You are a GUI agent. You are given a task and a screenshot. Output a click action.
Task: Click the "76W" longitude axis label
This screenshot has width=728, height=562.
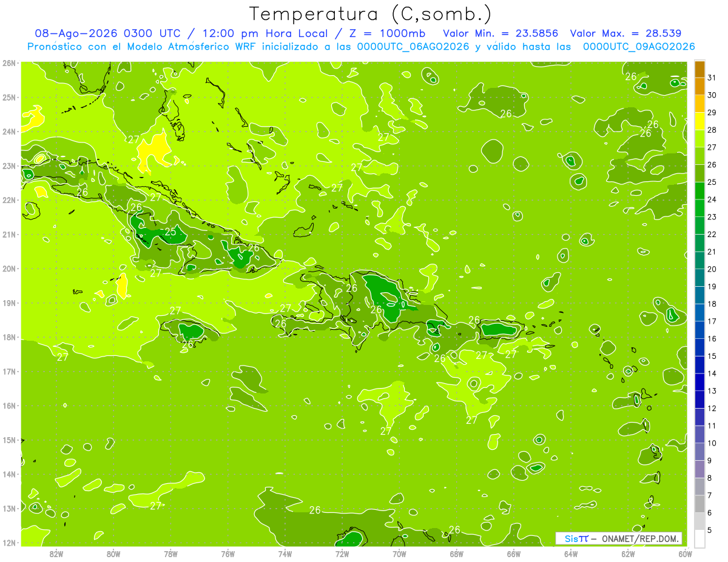coord(228,554)
